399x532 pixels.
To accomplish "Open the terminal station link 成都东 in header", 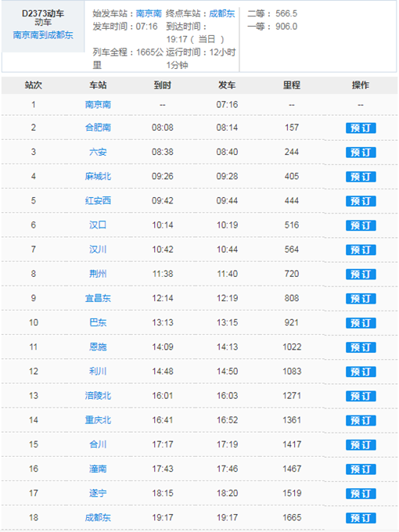I will click(x=222, y=13).
